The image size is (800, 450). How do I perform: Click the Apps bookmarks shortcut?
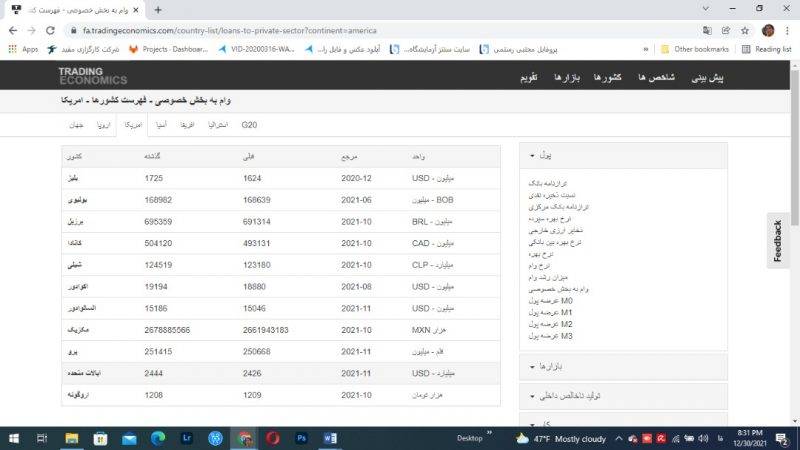pos(24,49)
